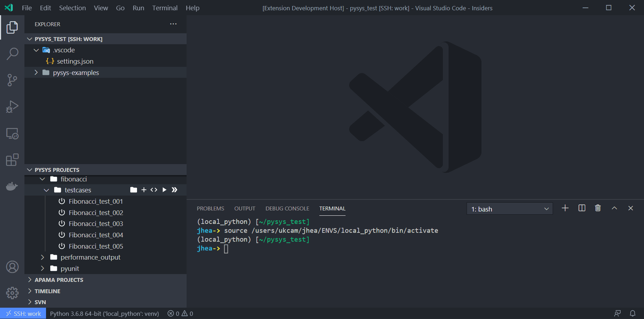Split the terminal panel

[x=582, y=208]
